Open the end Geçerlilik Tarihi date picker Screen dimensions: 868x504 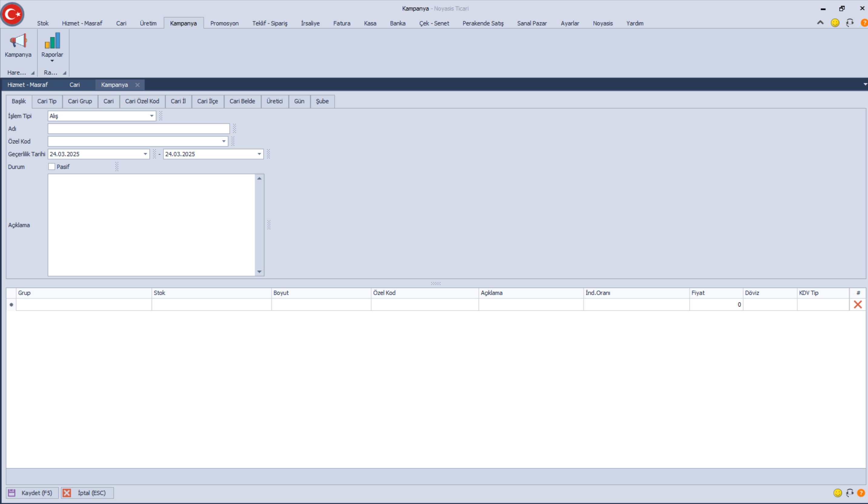click(x=259, y=154)
